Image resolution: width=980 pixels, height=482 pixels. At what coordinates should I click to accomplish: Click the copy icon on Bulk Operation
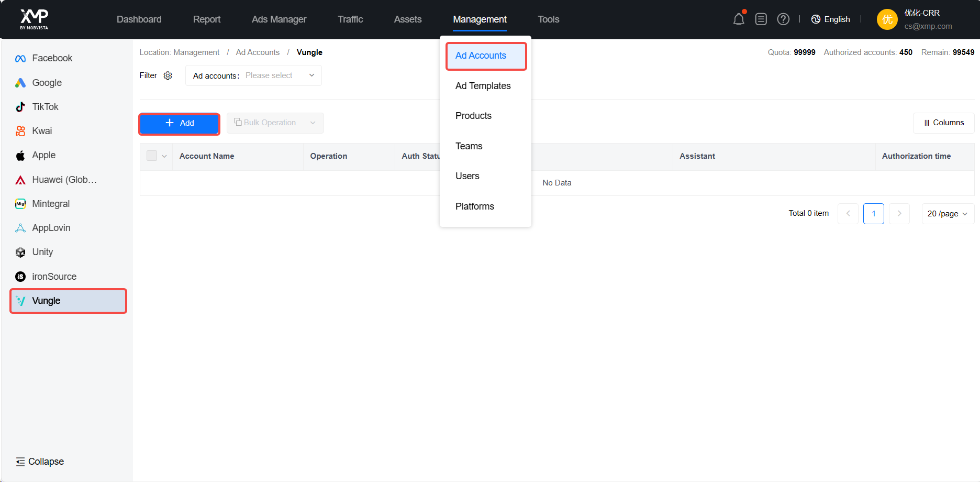238,122
